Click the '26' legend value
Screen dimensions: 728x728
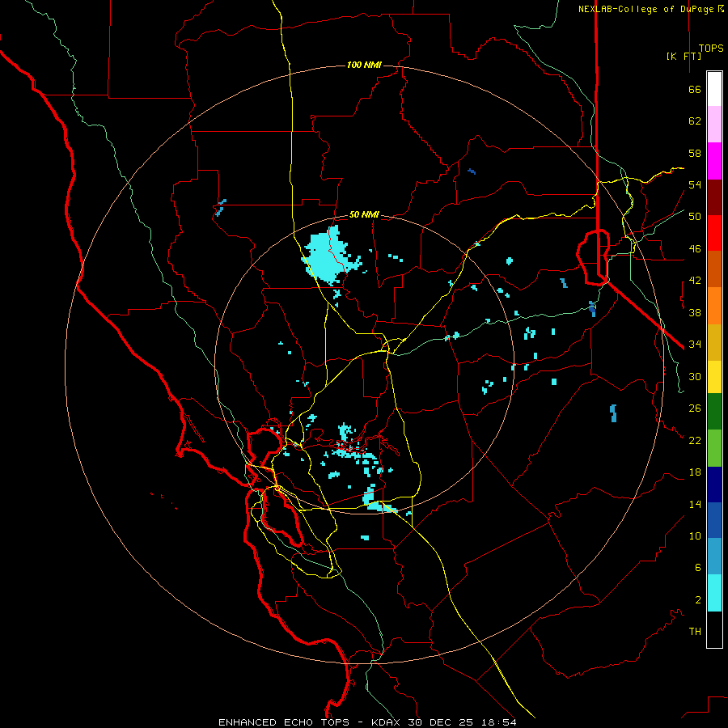click(x=695, y=408)
